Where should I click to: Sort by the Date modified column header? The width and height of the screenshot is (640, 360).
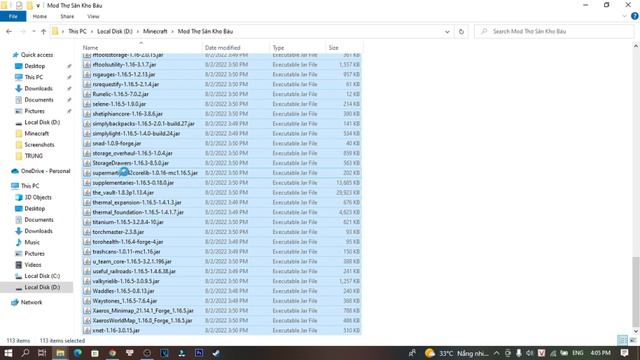tap(236, 48)
